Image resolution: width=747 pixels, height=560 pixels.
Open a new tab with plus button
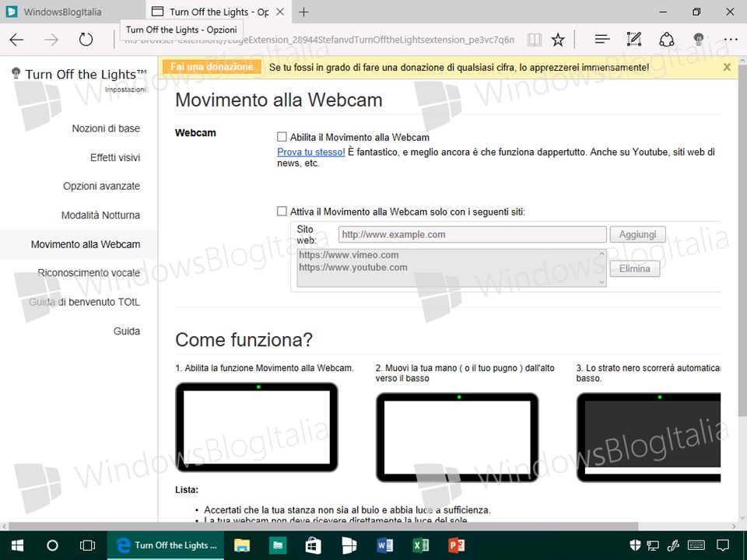[x=303, y=12]
